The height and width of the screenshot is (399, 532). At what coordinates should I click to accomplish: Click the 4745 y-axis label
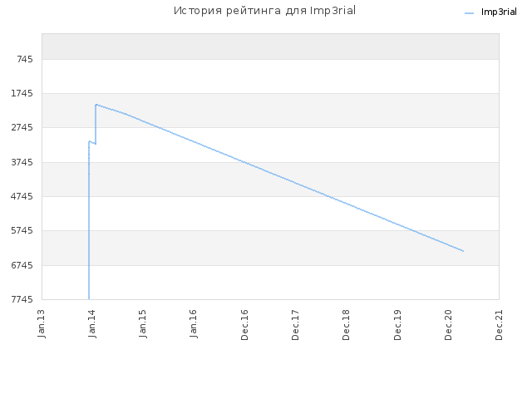(22, 196)
